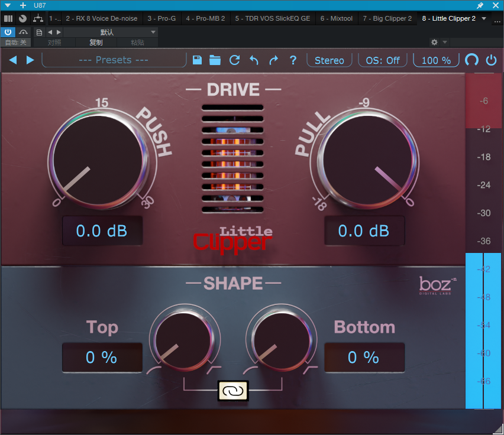
Task: Click the Top shape knob
Action: click(x=183, y=339)
